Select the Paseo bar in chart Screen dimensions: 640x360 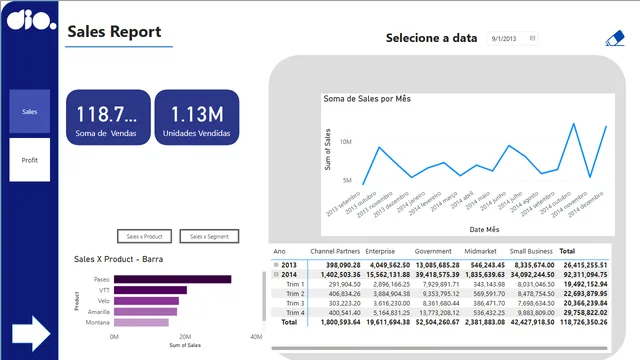pos(173,279)
